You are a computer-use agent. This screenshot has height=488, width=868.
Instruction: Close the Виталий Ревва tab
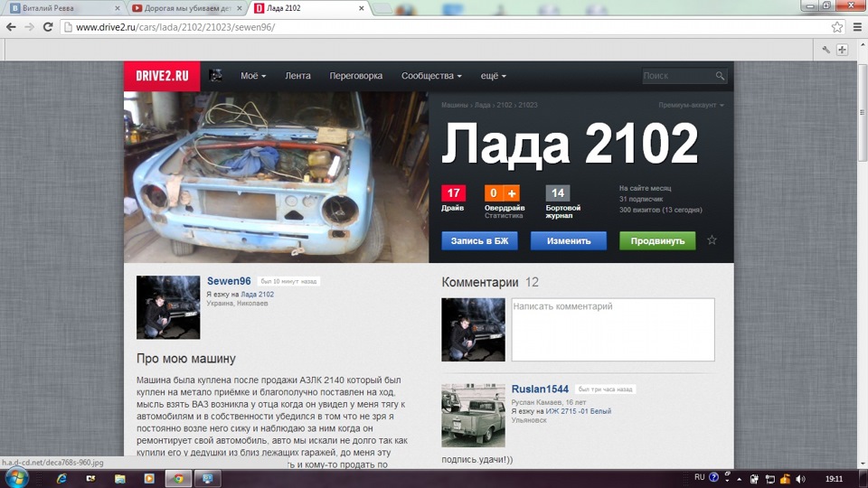(x=118, y=8)
